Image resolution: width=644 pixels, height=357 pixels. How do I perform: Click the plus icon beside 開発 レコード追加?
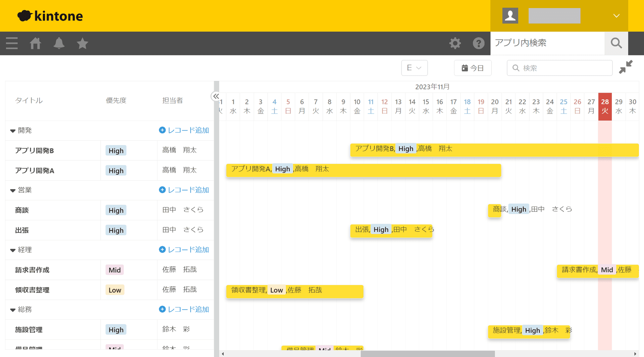tap(162, 130)
